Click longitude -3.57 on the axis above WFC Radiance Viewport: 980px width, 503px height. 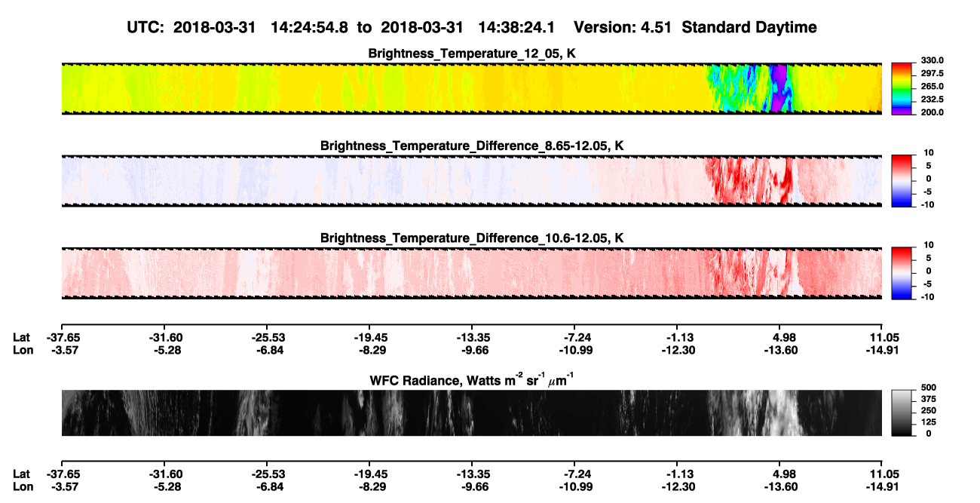pyautogui.click(x=62, y=350)
